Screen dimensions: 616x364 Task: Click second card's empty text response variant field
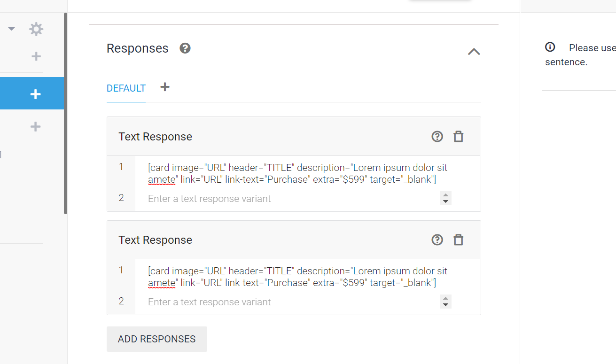coord(292,302)
